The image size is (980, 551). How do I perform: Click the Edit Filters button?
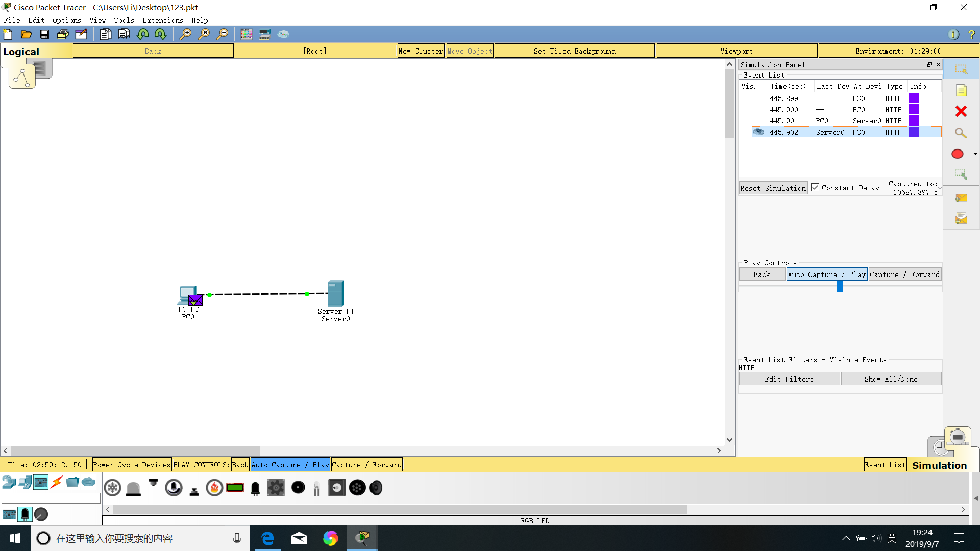pyautogui.click(x=789, y=379)
